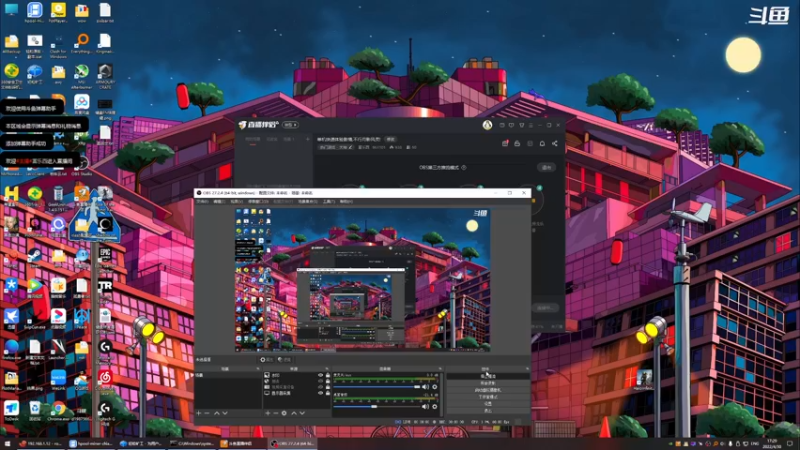Open the OBS Help menu
Screen dimensions: 800x450
coord(346,202)
